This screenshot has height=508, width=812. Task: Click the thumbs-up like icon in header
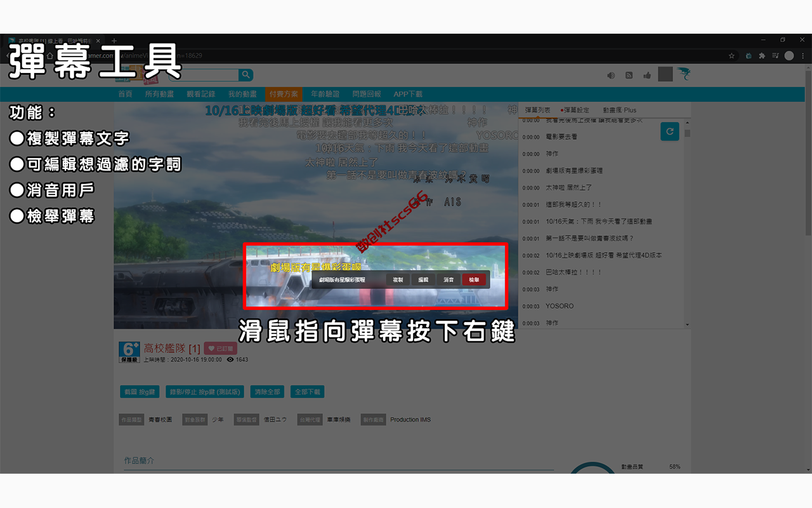[647, 75]
